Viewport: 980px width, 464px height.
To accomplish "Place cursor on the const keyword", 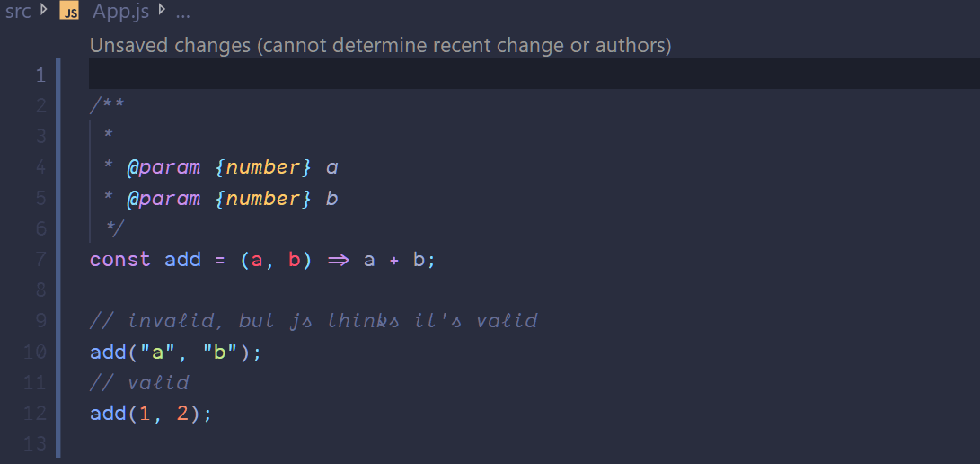I will [x=119, y=260].
